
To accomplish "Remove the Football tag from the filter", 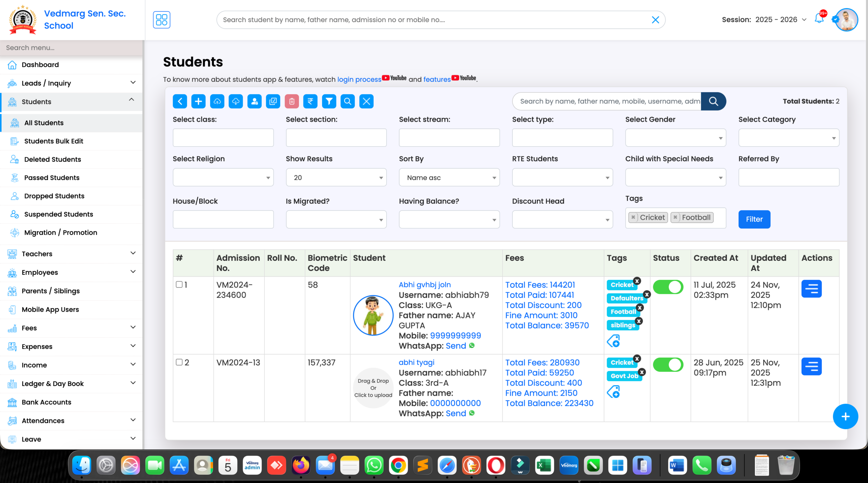I will click(x=675, y=217).
